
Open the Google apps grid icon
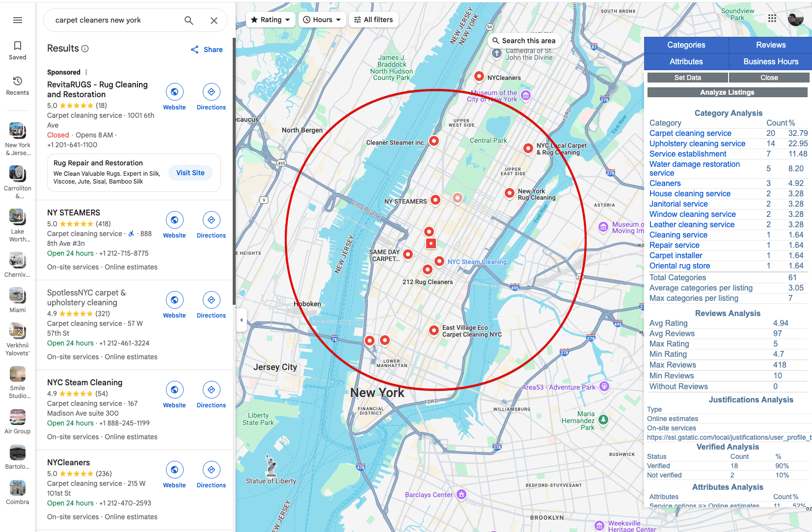coord(772,18)
